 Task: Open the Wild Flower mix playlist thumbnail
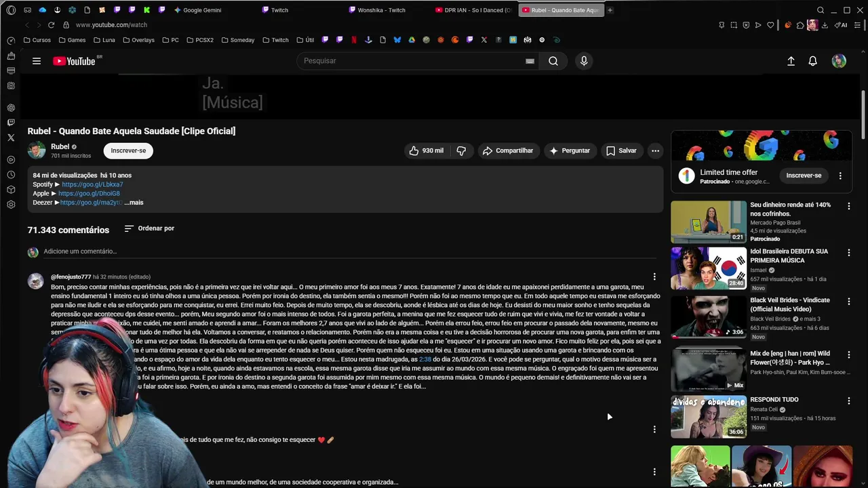(x=709, y=369)
